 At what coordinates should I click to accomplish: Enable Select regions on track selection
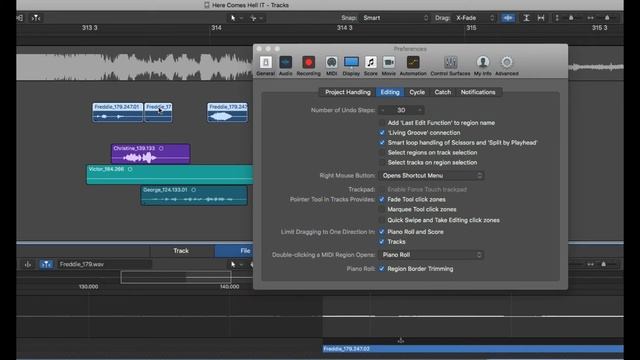(382, 153)
